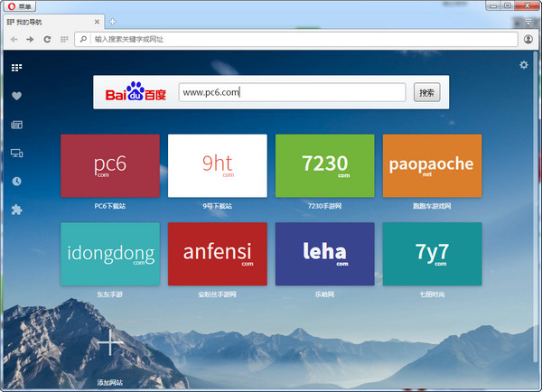Image resolution: width=542 pixels, height=392 pixels.
Task: Click the 搜索 search button
Action: [x=427, y=92]
